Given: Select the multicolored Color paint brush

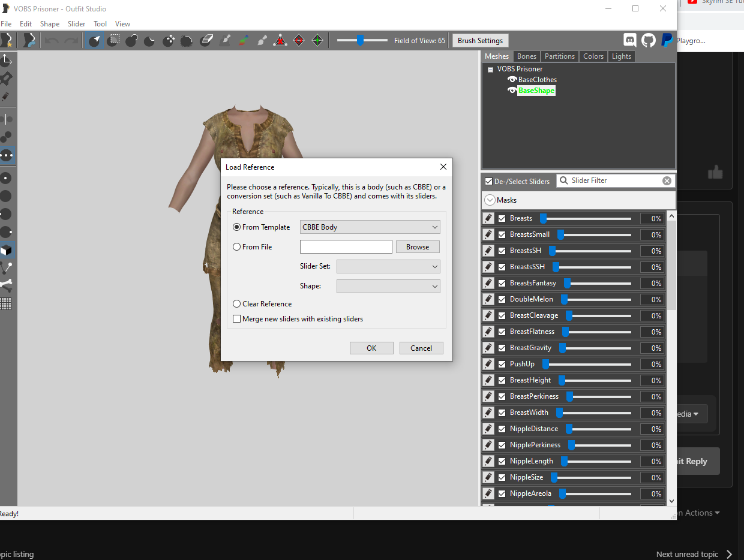Looking at the screenshot, I should (243, 40).
